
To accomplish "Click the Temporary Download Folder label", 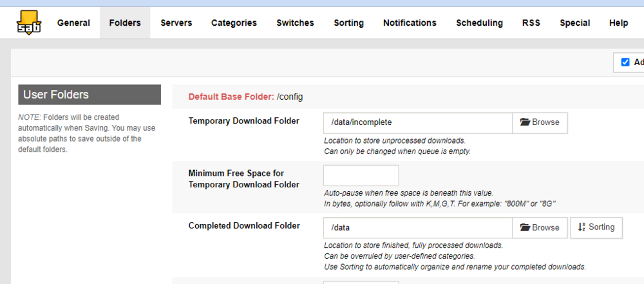I will [244, 121].
